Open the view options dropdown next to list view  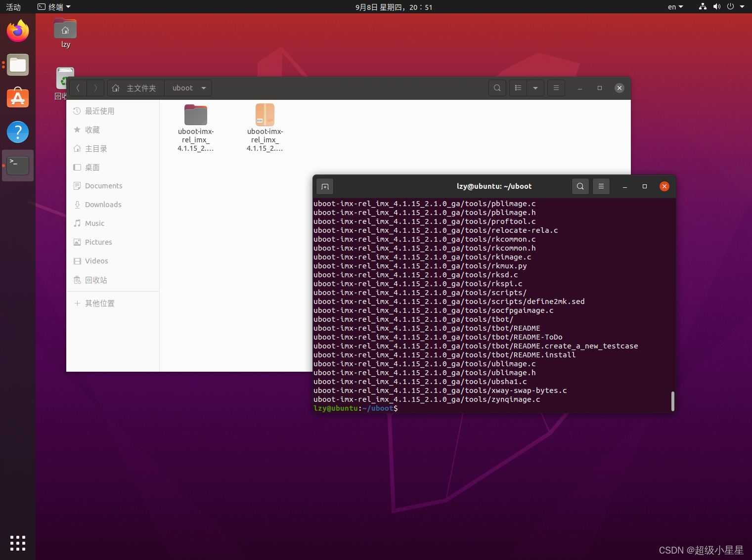coord(535,87)
